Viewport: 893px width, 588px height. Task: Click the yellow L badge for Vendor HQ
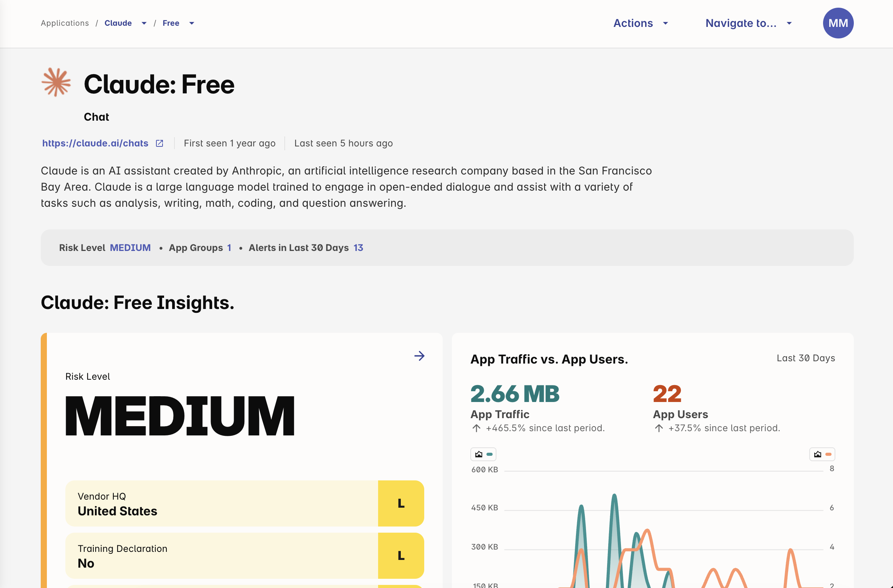[x=401, y=503]
